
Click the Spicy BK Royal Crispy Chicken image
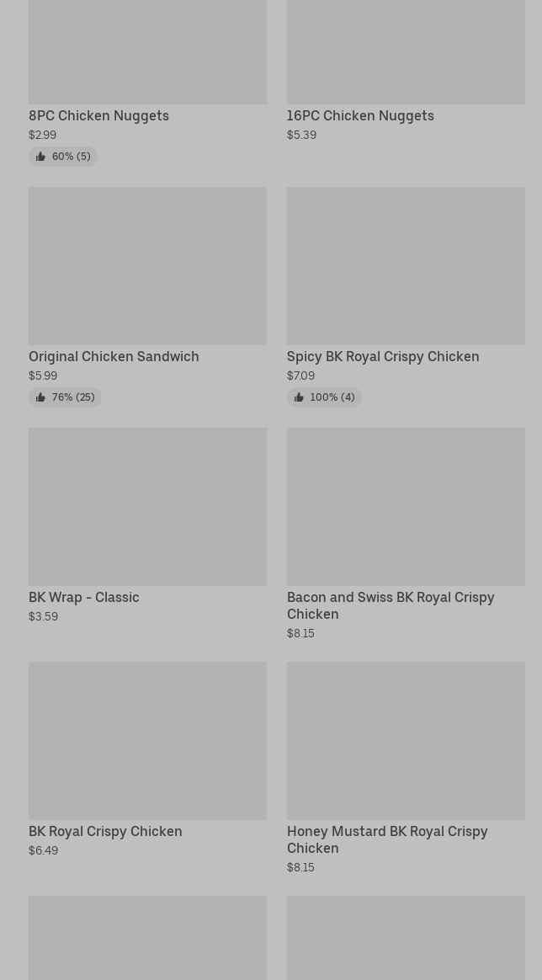[406, 265]
